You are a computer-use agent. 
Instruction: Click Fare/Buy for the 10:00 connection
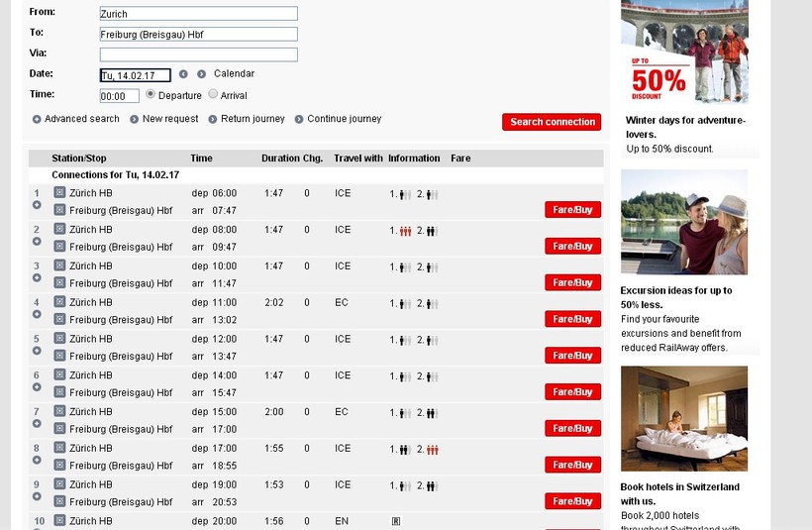572,282
